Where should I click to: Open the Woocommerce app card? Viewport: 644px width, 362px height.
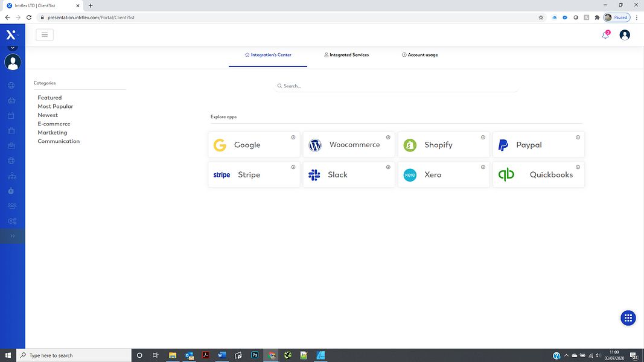[349, 145]
